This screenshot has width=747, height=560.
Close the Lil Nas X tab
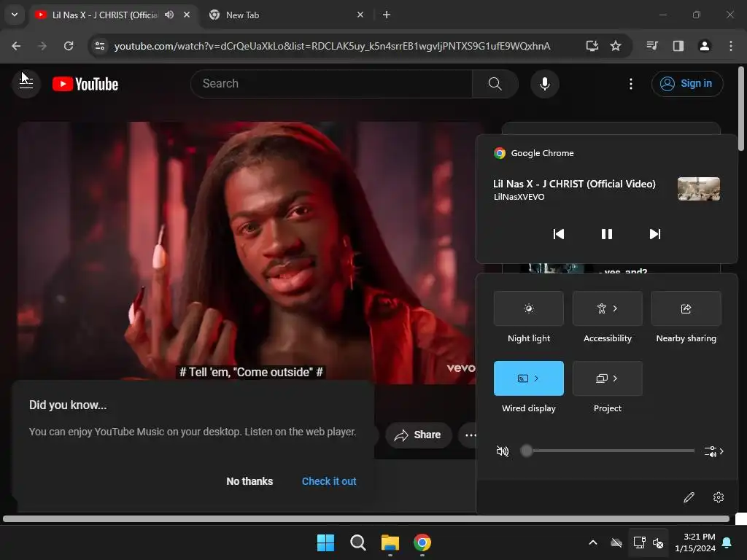187,15
